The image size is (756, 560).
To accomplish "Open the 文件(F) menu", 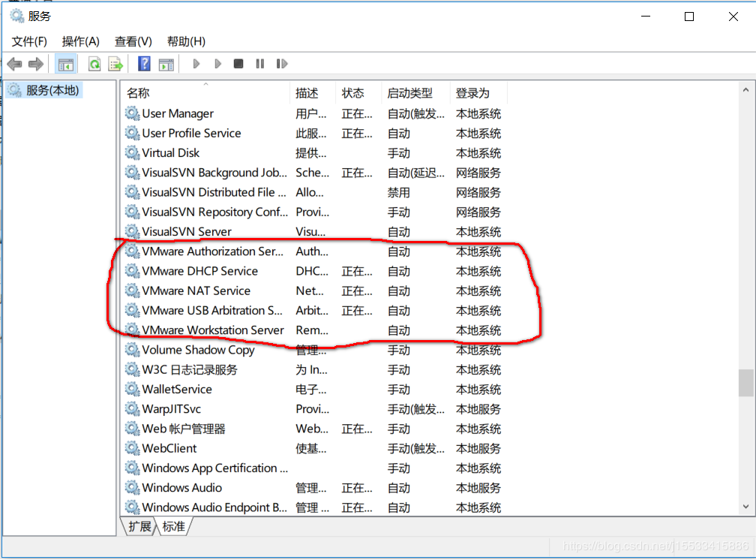I will click(x=28, y=41).
